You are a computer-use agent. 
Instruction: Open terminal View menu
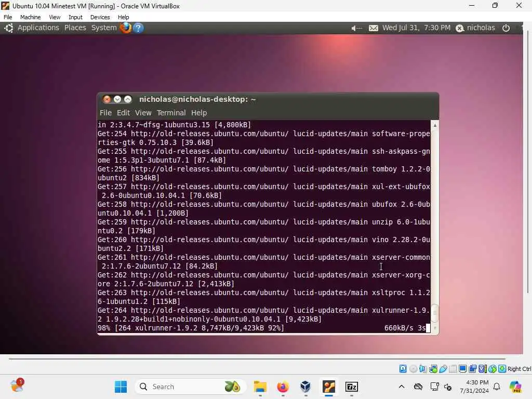click(143, 113)
